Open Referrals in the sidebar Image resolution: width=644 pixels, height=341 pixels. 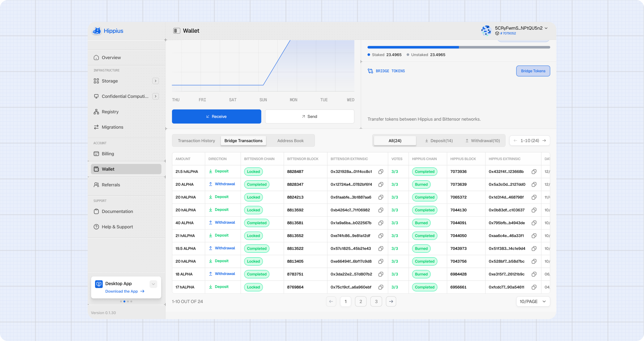point(126,185)
